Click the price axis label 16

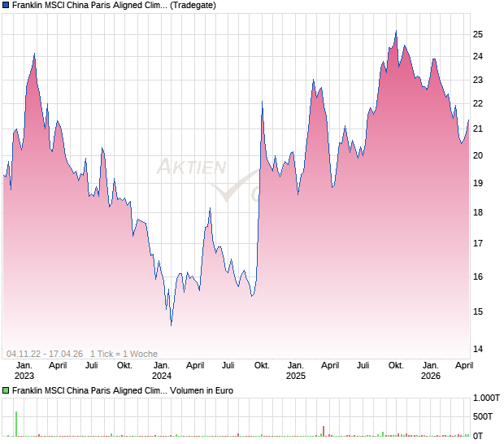[x=478, y=276]
